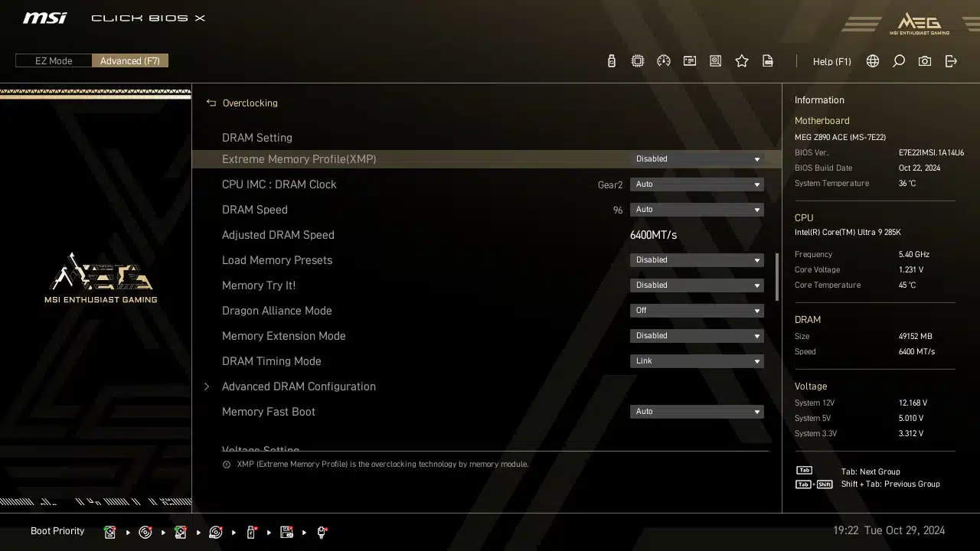
Task: Select floppy disk device in Boot Priority
Action: click(286, 532)
